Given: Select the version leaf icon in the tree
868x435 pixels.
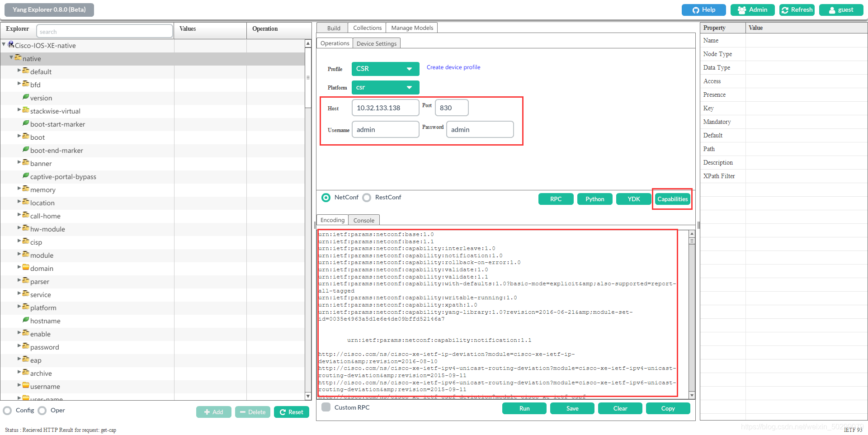Looking at the screenshot, I should point(26,97).
